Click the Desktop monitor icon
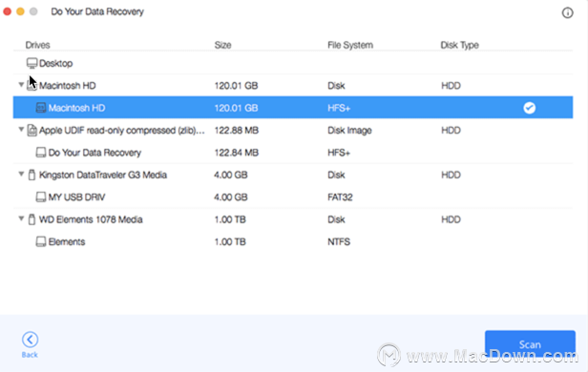 pyautogui.click(x=31, y=63)
